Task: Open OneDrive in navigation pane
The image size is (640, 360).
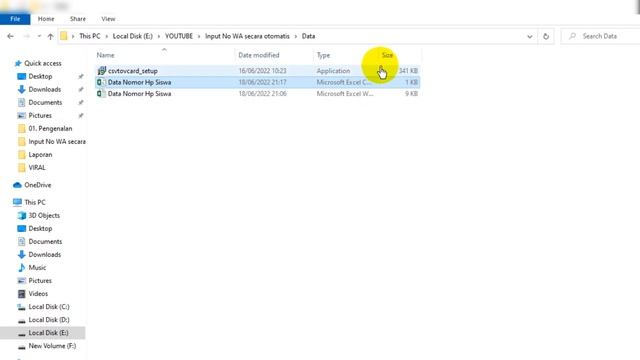Action: pyautogui.click(x=38, y=185)
